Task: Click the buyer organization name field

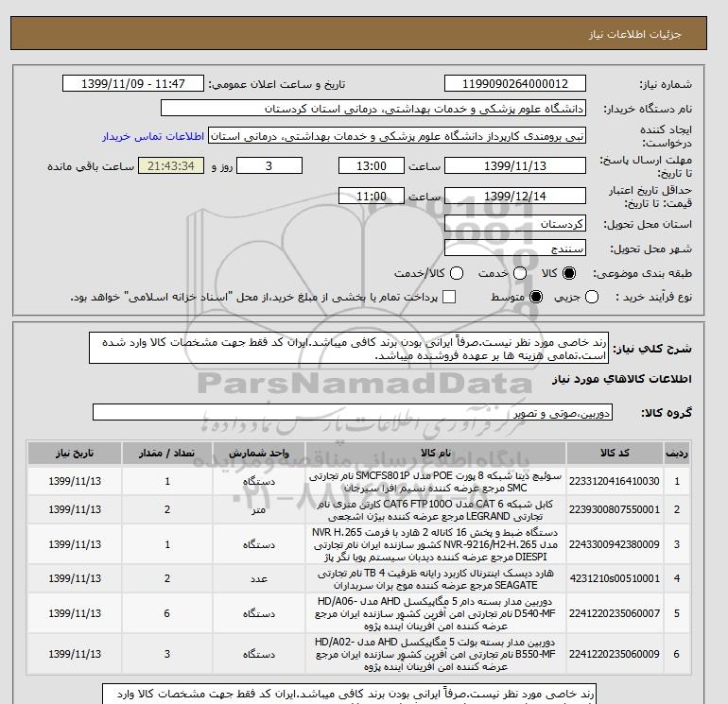Action: coord(373,108)
